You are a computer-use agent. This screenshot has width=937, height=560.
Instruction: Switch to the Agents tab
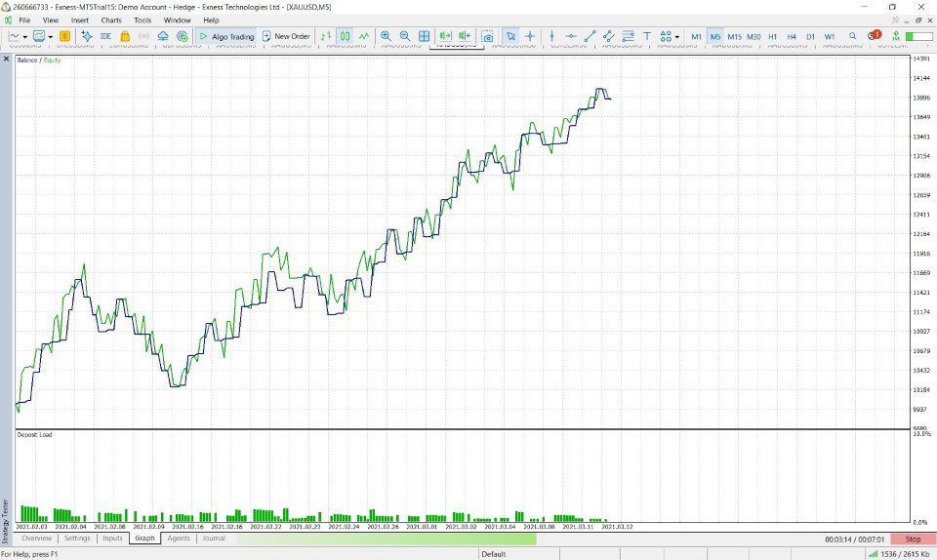click(x=178, y=539)
